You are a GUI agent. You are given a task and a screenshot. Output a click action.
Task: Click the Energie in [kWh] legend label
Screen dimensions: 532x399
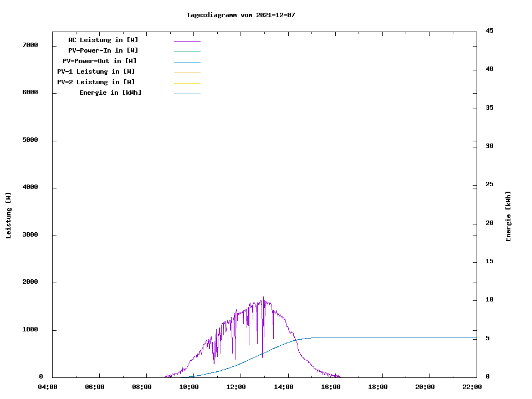pyautogui.click(x=110, y=93)
